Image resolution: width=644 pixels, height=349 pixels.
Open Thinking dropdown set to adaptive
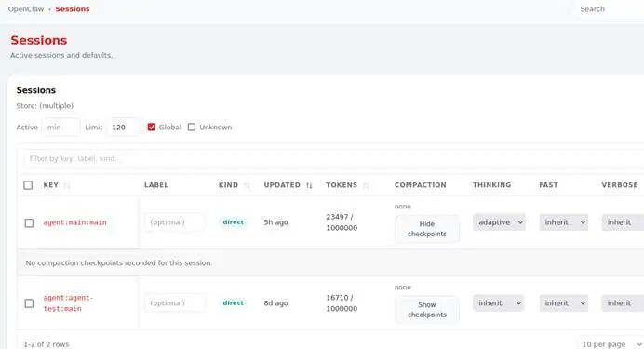pyautogui.click(x=499, y=222)
